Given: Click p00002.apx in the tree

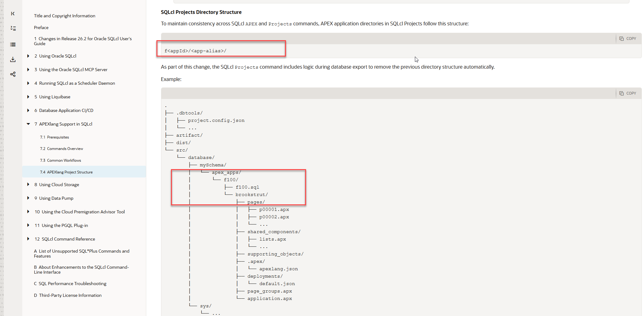Looking at the screenshot, I should pyautogui.click(x=274, y=217).
